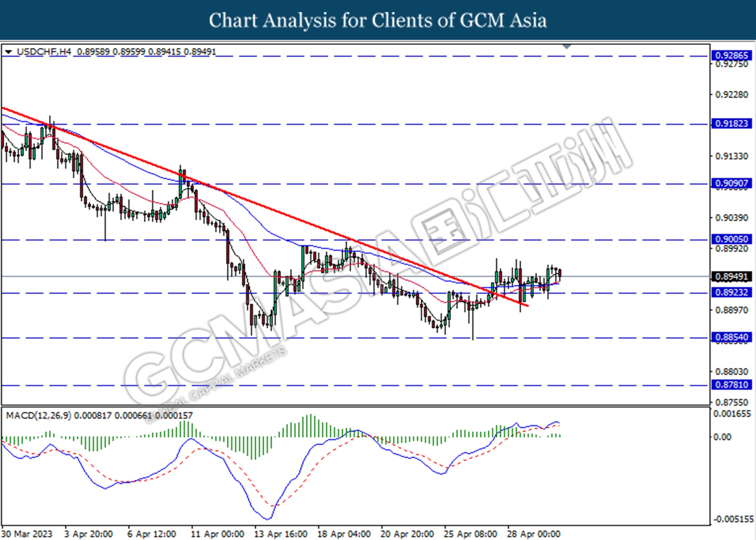
Task: Click the Chart Analysis for Clients heading
Action: [x=378, y=20]
